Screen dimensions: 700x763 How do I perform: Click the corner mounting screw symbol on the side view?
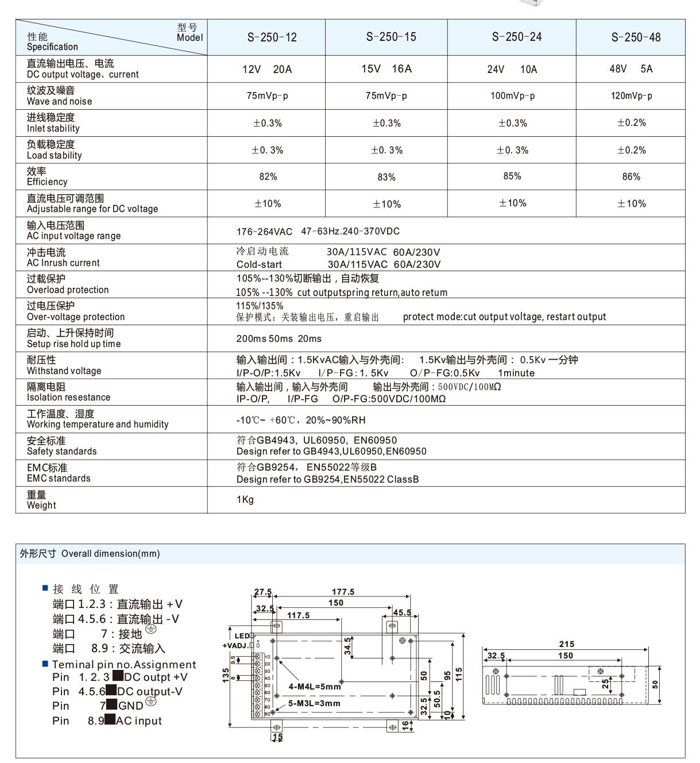pos(495,671)
